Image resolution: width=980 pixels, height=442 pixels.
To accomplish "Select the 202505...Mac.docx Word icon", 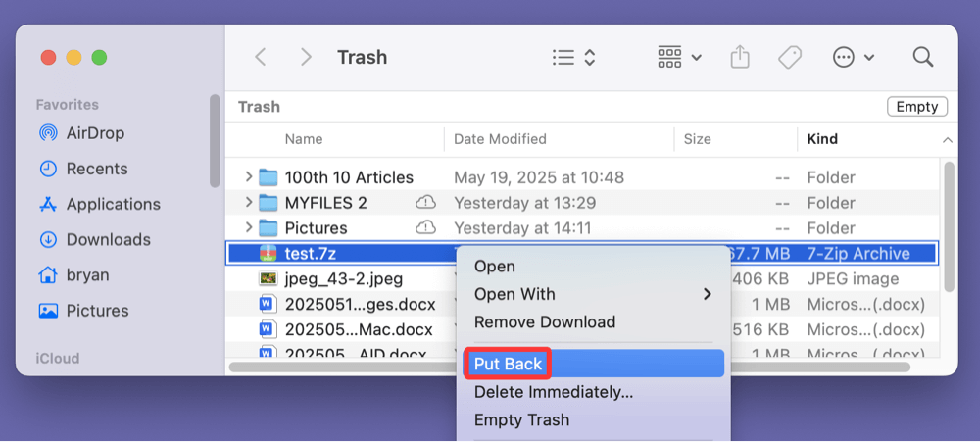I will point(269,329).
